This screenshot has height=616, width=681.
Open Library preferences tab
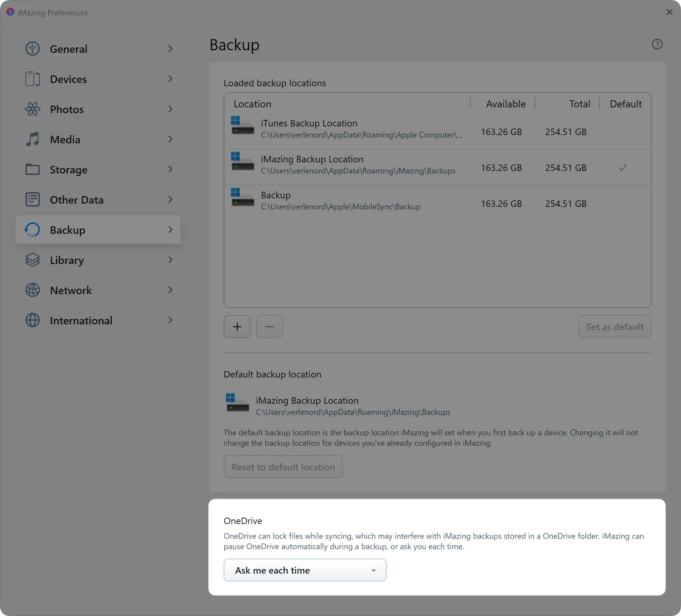[98, 260]
